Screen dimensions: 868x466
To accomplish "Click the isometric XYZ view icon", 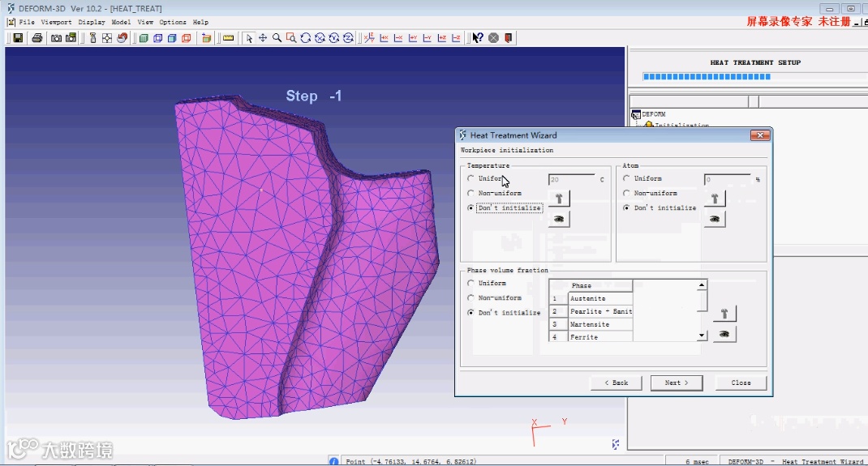I will 369,37.
